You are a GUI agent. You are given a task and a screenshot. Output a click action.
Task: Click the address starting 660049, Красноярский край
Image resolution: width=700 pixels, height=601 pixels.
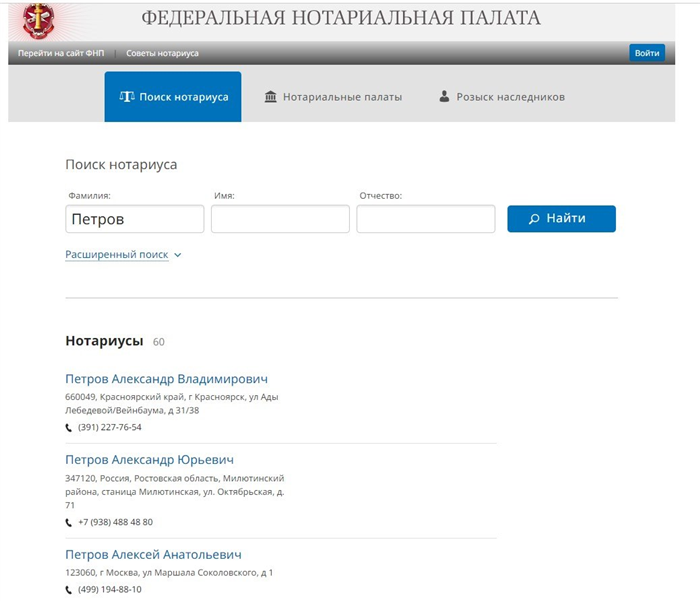(x=172, y=404)
